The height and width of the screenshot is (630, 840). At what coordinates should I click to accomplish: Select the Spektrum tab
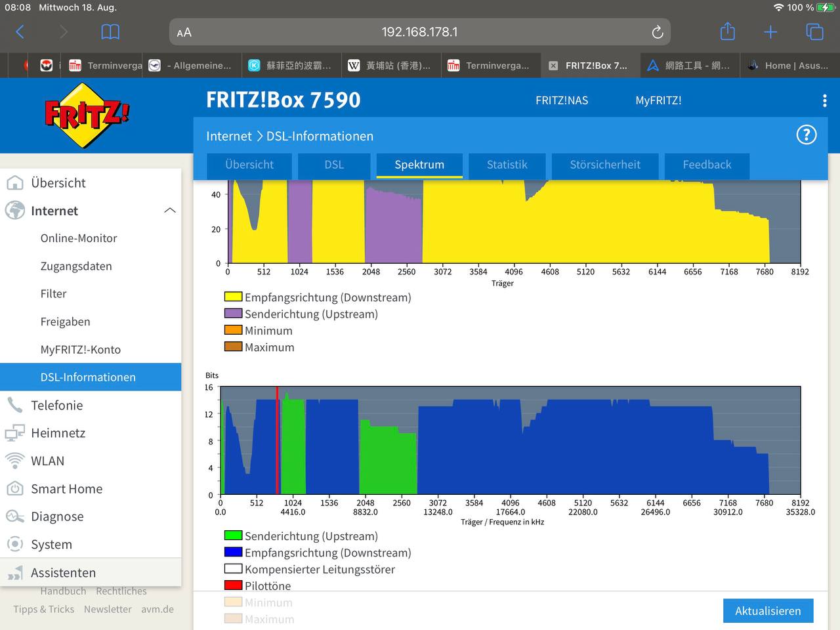coord(419,165)
